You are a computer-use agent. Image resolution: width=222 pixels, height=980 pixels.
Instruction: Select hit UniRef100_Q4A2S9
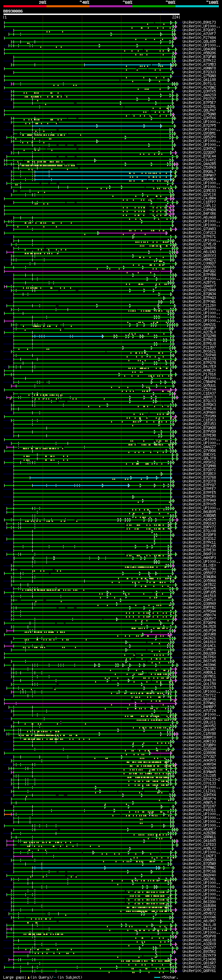[x=199, y=95]
